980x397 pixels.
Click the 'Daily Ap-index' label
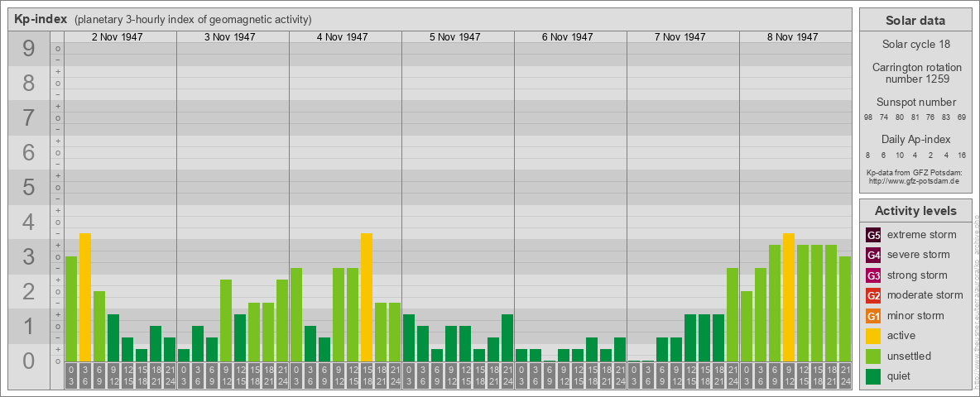915,139
